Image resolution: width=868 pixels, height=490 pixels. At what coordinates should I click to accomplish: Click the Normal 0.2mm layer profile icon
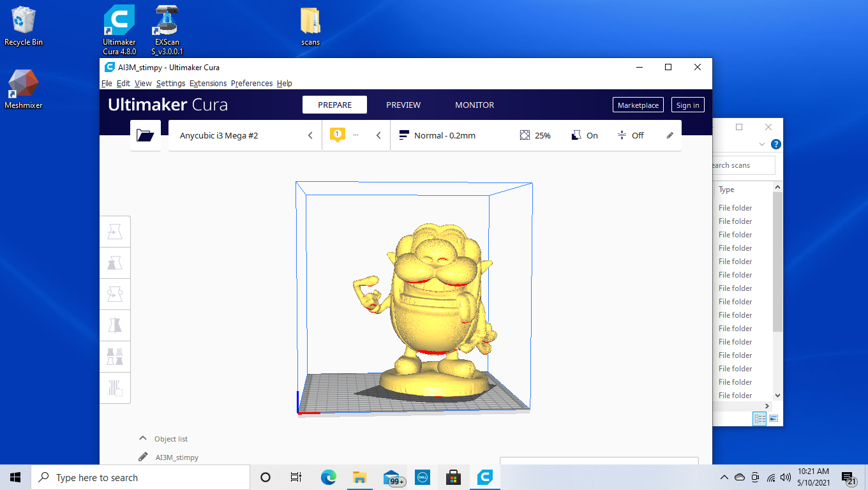coord(403,135)
